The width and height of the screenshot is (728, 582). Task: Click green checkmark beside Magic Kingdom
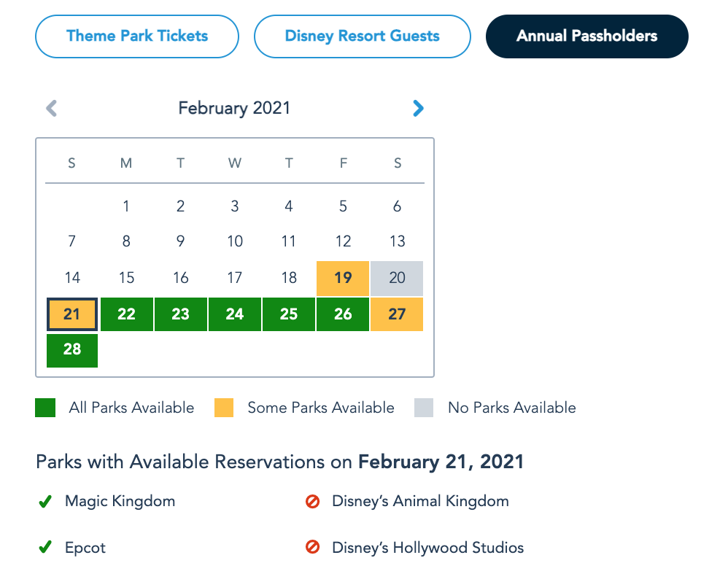pyautogui.click(x=45, y=502)
